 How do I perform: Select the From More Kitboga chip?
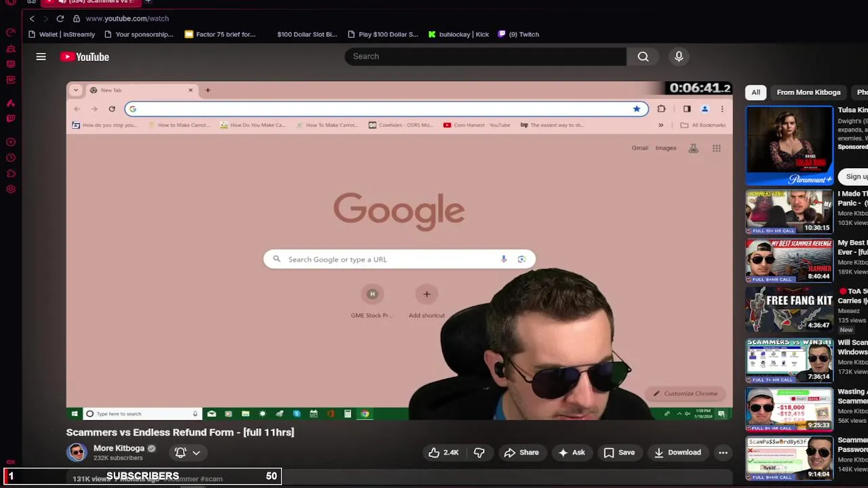(x=808, y=92)
